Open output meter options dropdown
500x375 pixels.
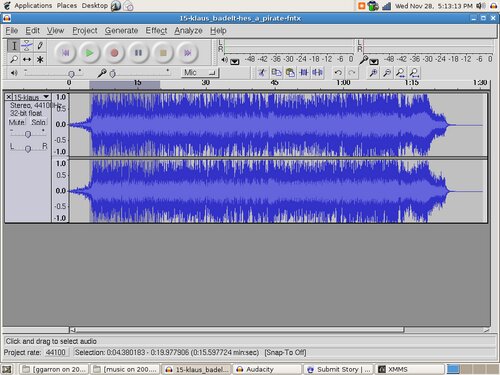pyautogui.click(x=235, y=61)
